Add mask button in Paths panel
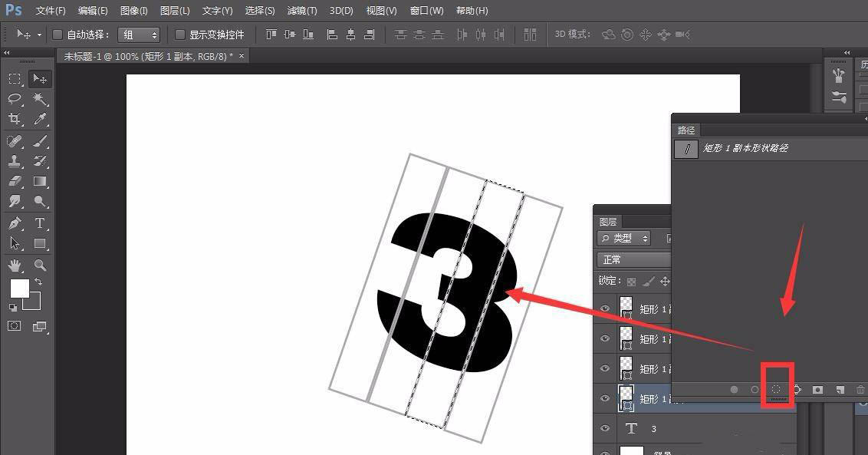The image size is (868, 455). click(817, 390)
